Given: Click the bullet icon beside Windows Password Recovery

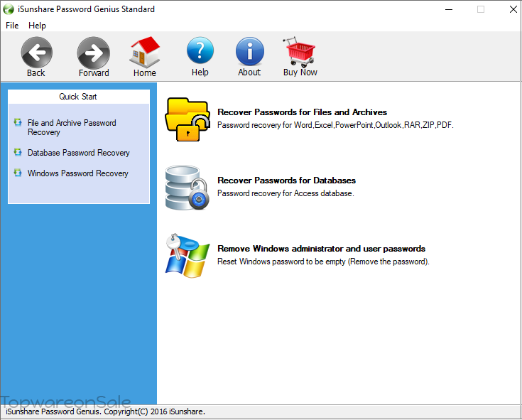Looking at the screenshot, I should pos(18,173).
